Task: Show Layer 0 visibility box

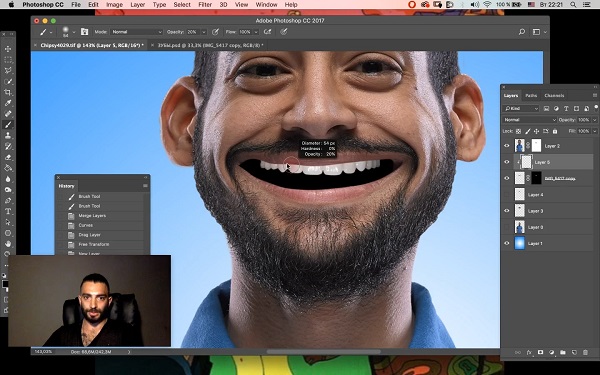Action: coord(507,227)
